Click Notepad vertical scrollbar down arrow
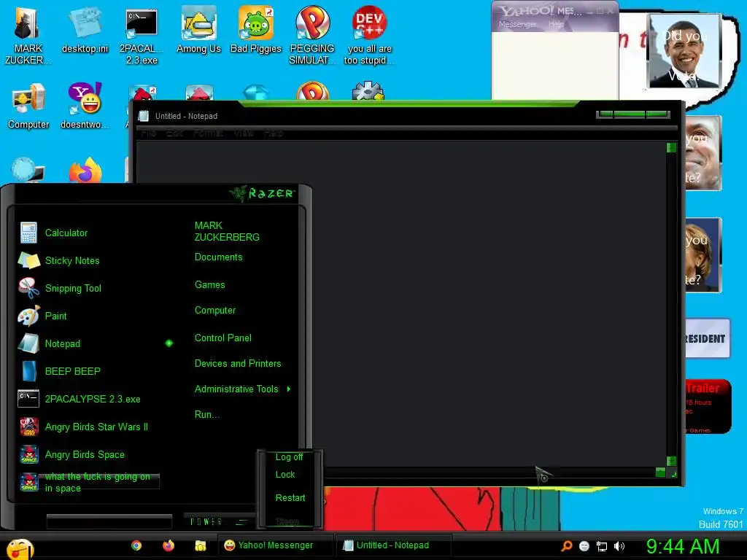The image size is (747, 560). pos(671,461)
